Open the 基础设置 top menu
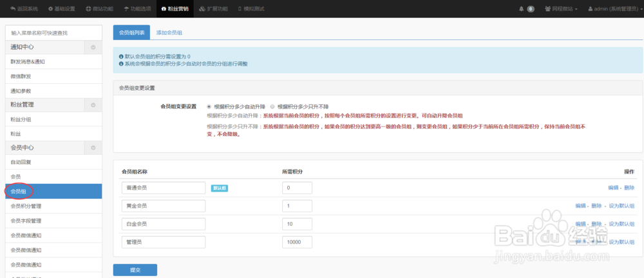This screenshot has width=644, height=278. pyautogui.click(x=62, y=8)
